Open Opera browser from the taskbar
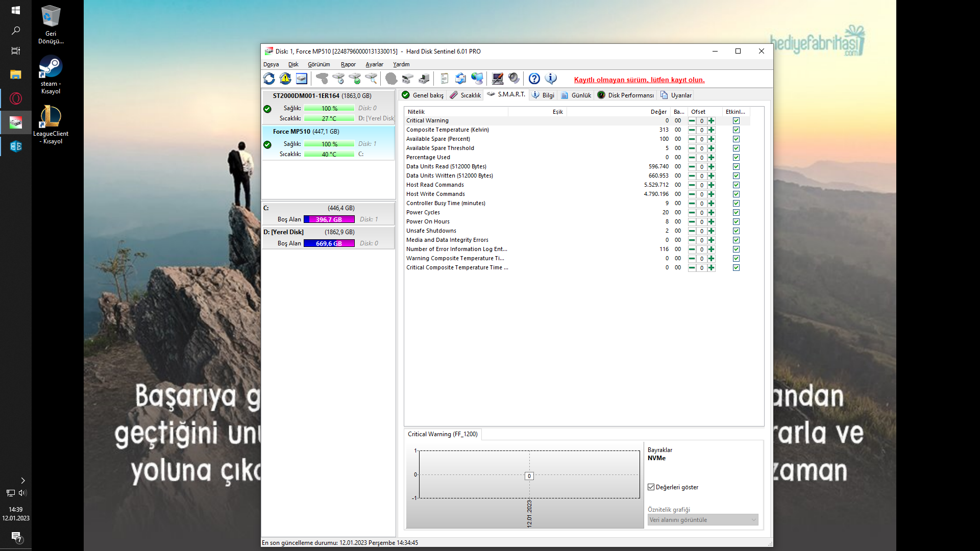Screen dimensions: 980x551 pos(16,98)
